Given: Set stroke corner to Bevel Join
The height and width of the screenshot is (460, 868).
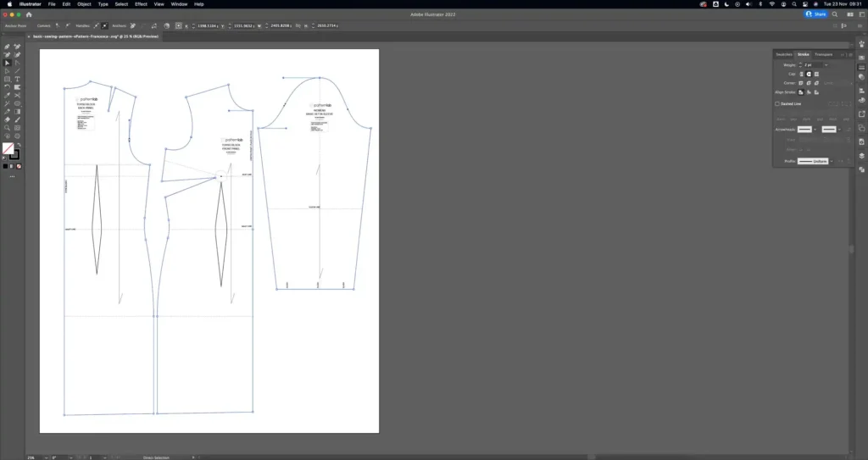Looking at the screenshot, I should (815, 83).
